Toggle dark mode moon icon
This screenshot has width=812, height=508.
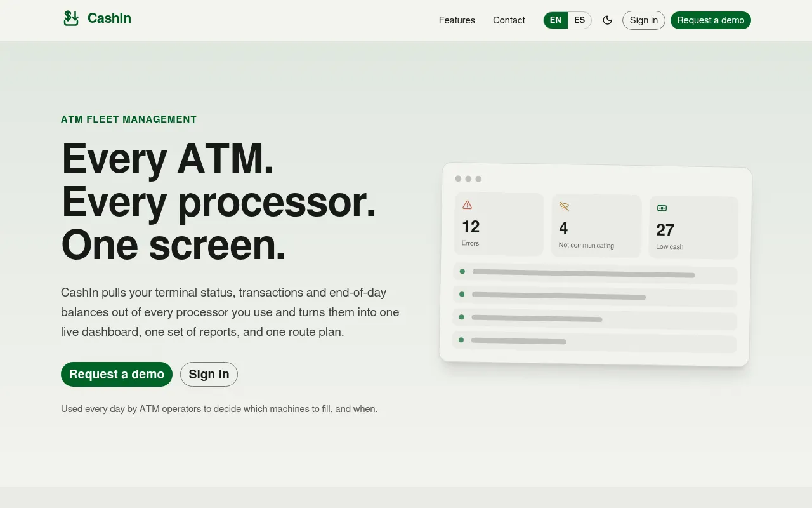point(607,20)
